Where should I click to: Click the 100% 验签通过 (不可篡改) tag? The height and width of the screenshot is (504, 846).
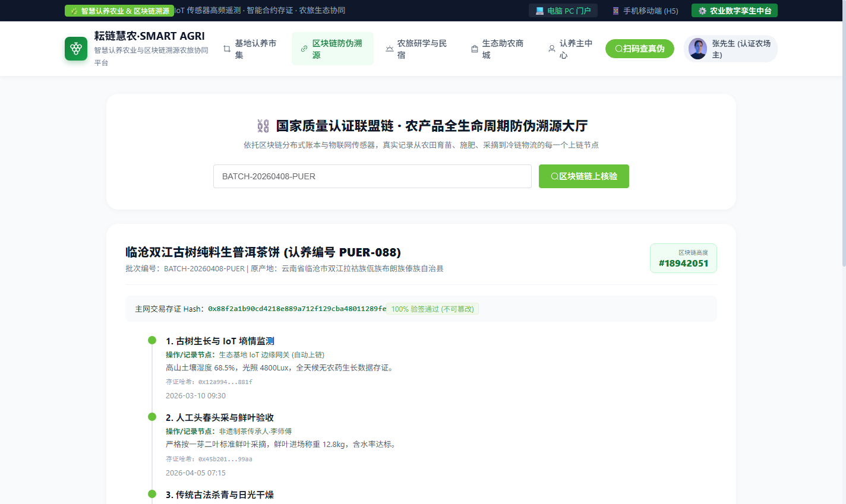(433, 309)
